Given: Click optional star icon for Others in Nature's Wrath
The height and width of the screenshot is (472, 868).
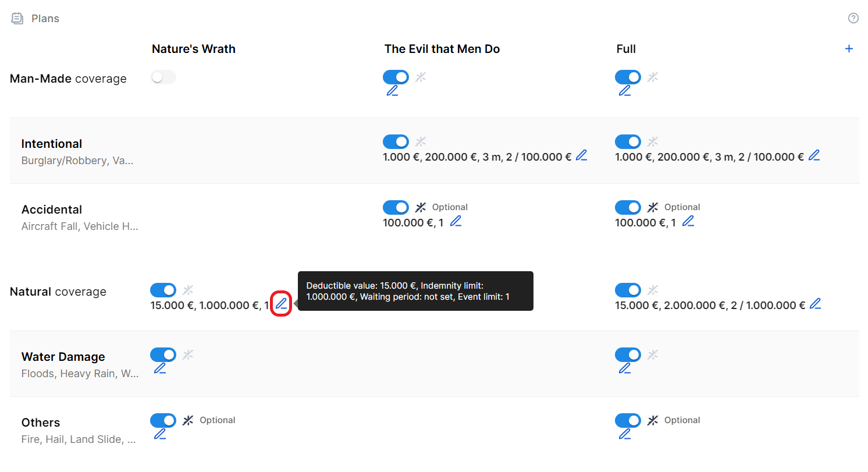Looking at the screenshot, I should (x=188, y=420).
